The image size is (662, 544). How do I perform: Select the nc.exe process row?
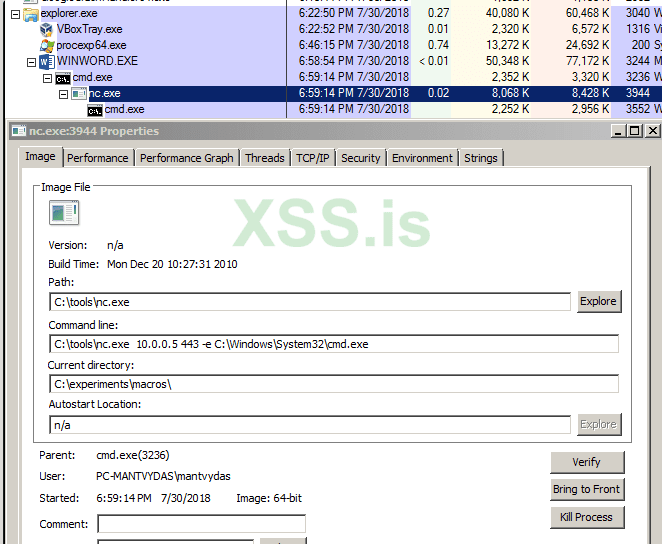[x=334, y=93]
